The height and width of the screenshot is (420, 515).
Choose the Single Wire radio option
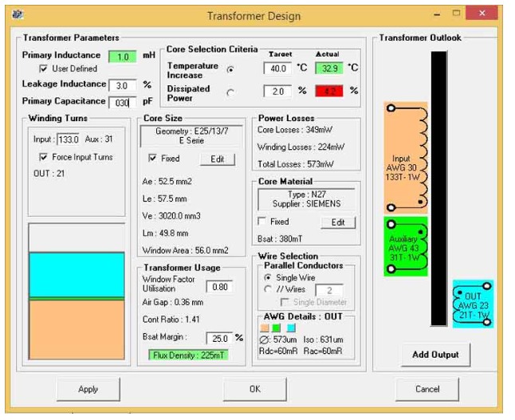coord(266,277)
